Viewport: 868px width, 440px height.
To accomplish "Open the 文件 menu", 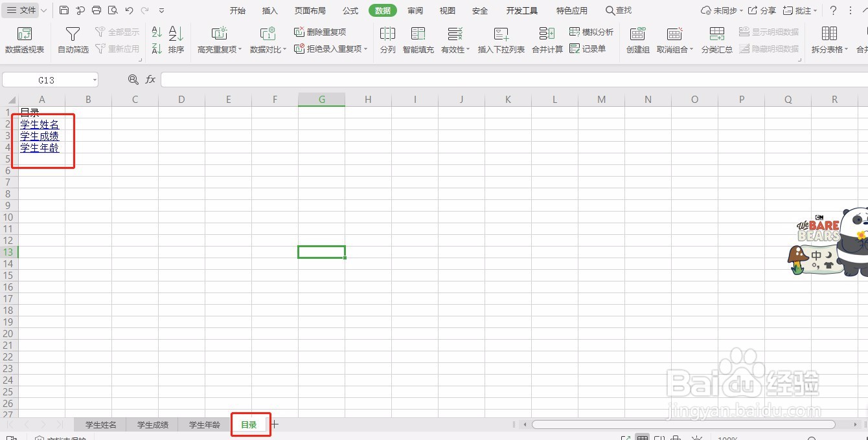I will (22, 10).
